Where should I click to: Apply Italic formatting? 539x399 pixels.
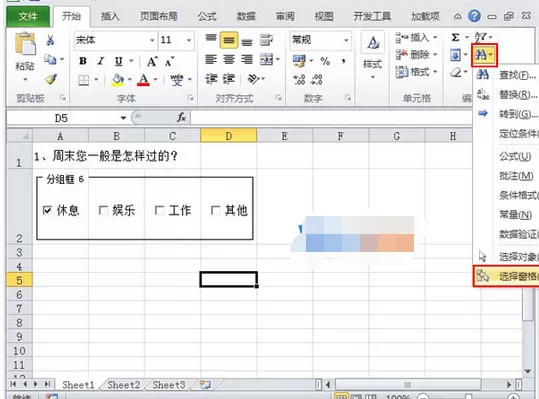point(100,61)
